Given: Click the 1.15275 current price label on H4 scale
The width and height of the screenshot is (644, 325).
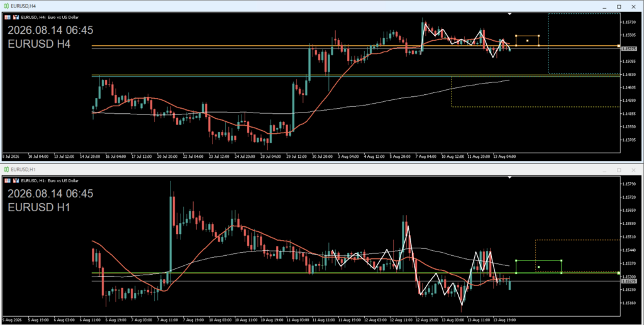Looking at the screenshot, I should [629, 49].
